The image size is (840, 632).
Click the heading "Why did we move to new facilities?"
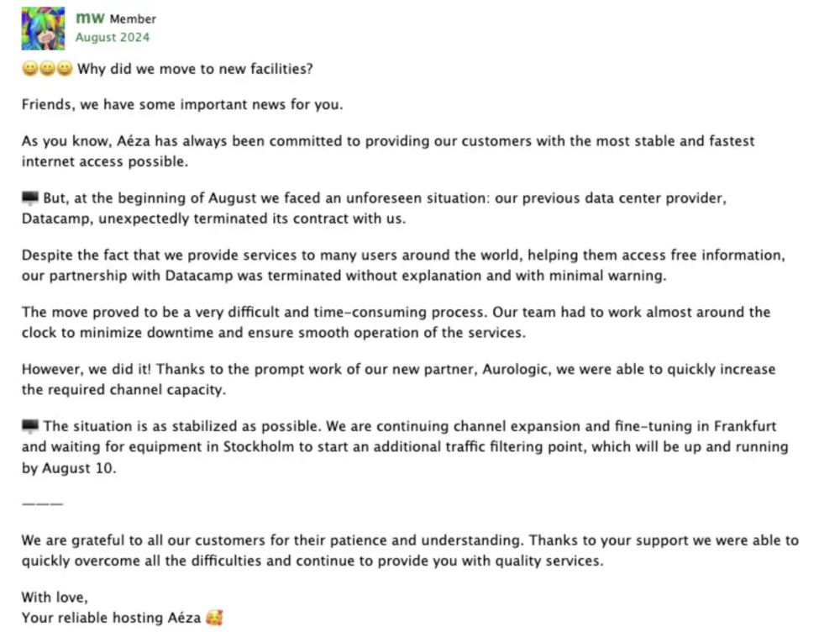point(195,69)
